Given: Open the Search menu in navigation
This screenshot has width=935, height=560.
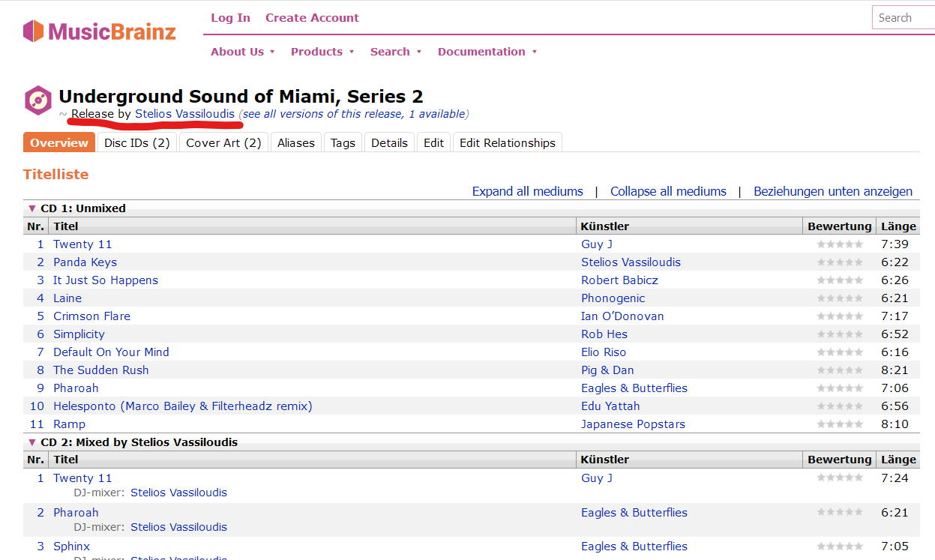Looking at the screenshot, I should click(x=396, y=52).
